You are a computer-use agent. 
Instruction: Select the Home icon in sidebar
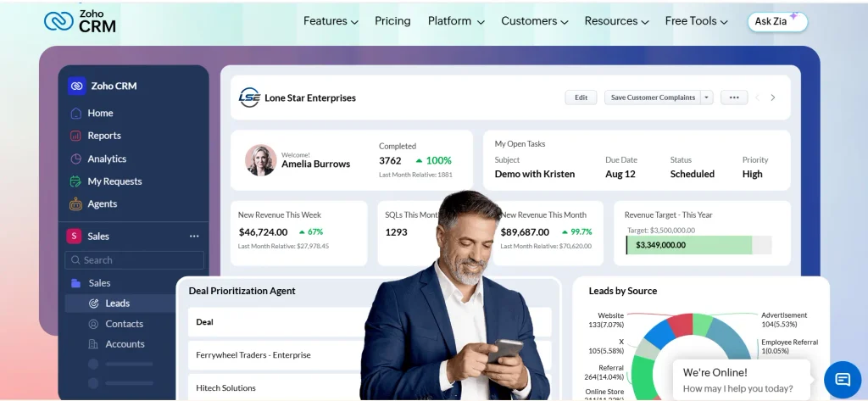(75, 113)
